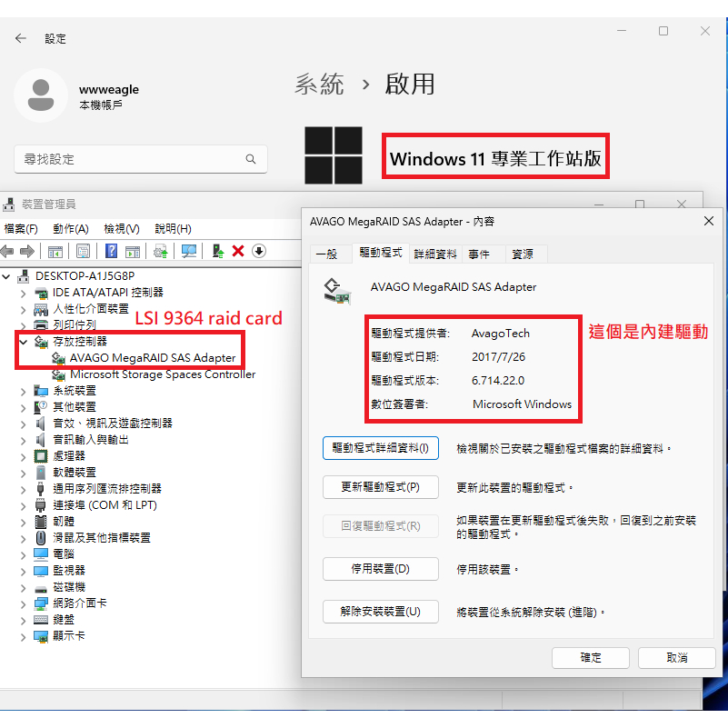Open the 動作(A) menu
This screenshot has width=728, height=728.
click(x=70, y=229)
